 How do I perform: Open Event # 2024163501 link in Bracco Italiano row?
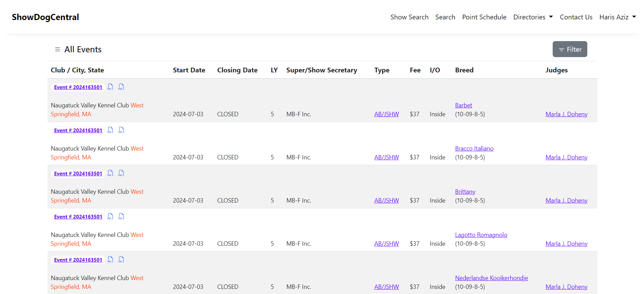click(78, 131)
